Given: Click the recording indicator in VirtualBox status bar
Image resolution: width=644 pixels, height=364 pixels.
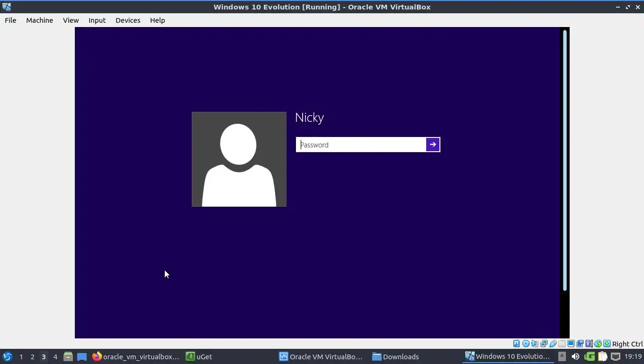Looking at the screenshot, I should [580, 344].
